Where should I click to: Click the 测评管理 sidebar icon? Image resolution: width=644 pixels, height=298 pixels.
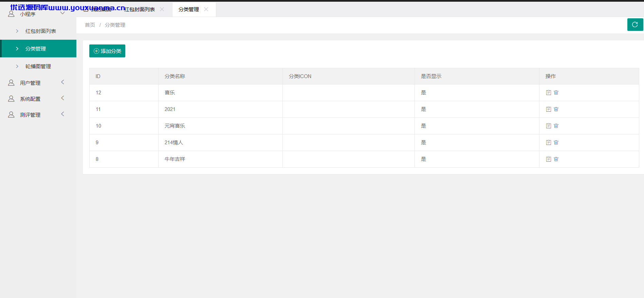point(11,114)
